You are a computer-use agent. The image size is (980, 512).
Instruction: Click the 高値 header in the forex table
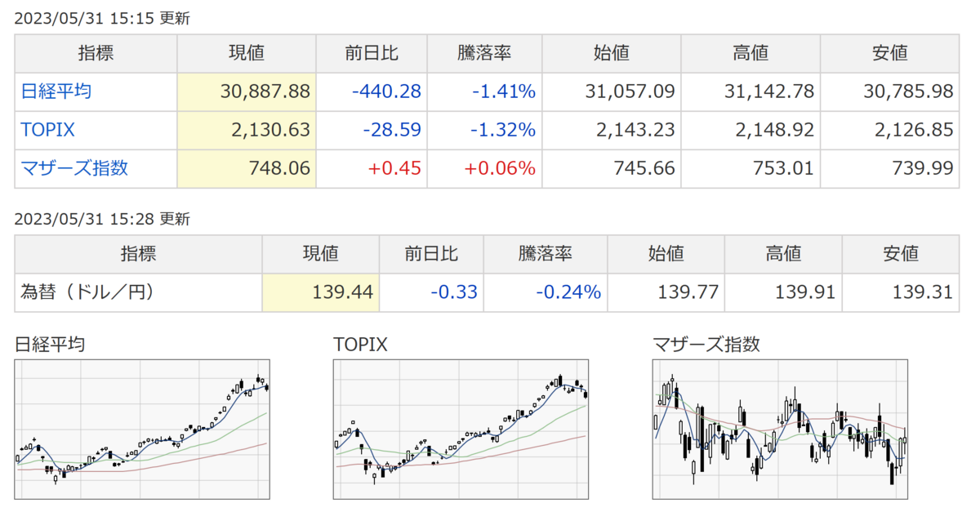782,253
